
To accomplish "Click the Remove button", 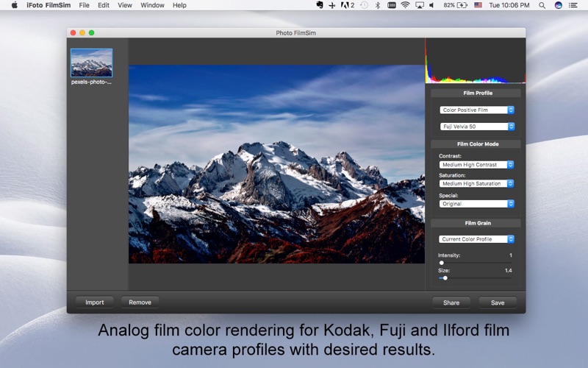I will point(140,302).
